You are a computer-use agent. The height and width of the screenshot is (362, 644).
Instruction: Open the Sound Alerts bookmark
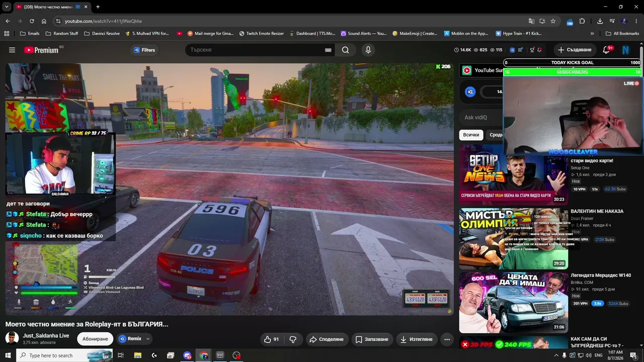pyautogui.click(x=364, y=34)
